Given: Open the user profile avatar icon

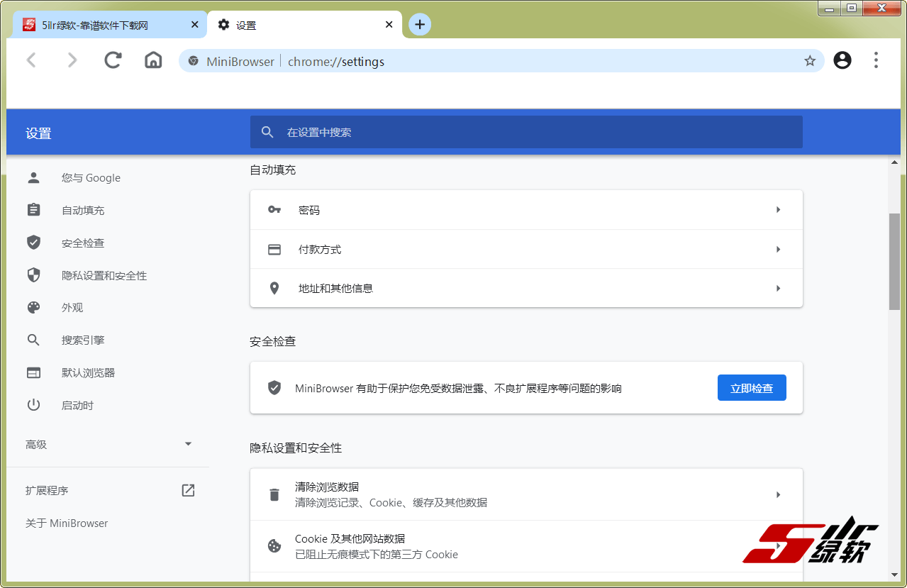Looking at the screenshot, I should (842, 60).
